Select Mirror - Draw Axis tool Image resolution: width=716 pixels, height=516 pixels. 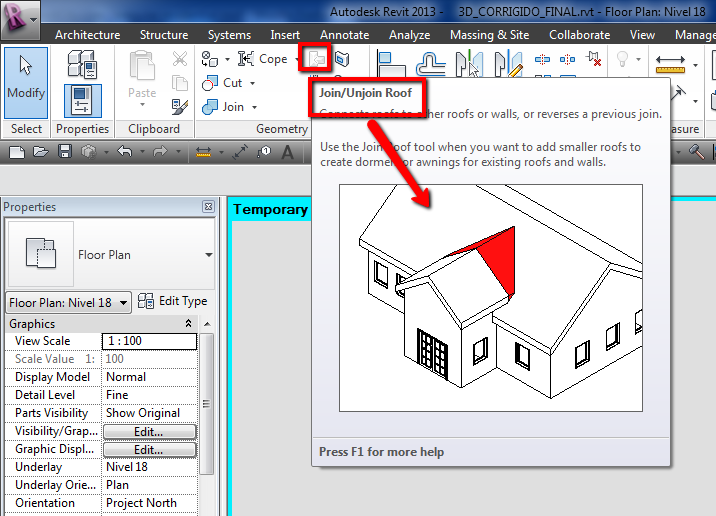[509, 63]
